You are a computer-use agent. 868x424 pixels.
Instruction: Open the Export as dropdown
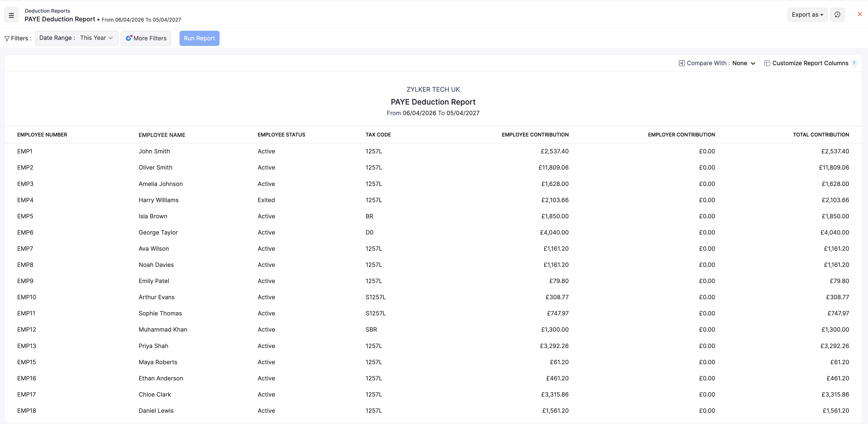pos(807,15)
